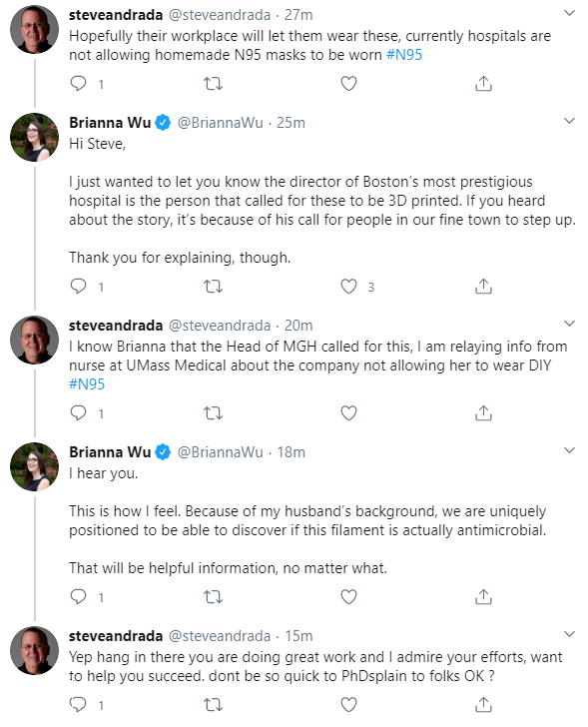
Task: Open the #N95 hashtag in the 27m tweet
Action: (x=404, y=55)
